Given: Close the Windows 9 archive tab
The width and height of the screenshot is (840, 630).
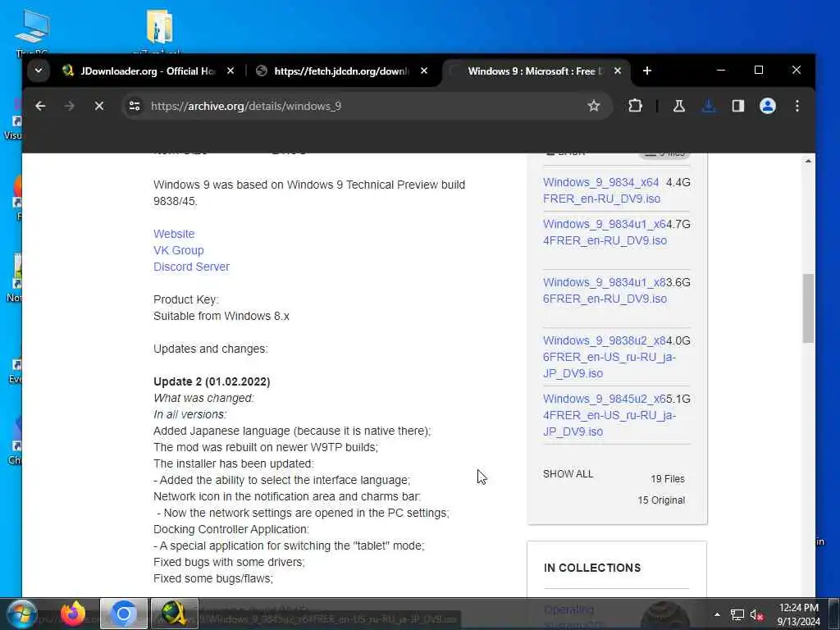Looking at the screenshot, I should [618, 71].
